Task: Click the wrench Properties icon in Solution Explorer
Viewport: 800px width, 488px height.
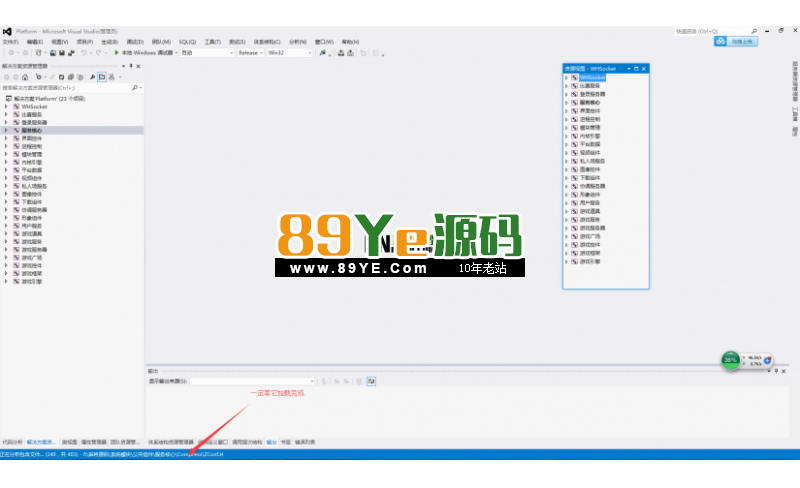Action: [x=92, y=77]
